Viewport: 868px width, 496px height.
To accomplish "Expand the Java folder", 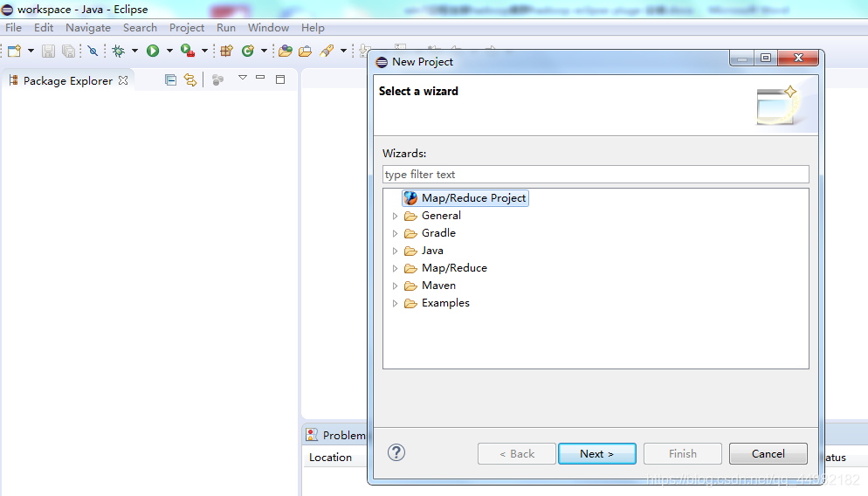I will 395,251.
